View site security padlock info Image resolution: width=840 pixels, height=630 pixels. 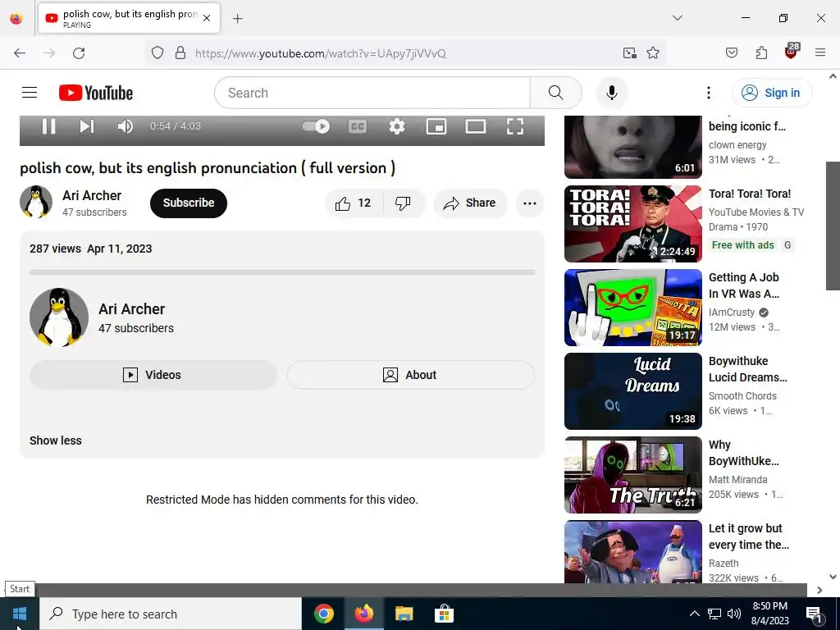[x=180, y=53]
